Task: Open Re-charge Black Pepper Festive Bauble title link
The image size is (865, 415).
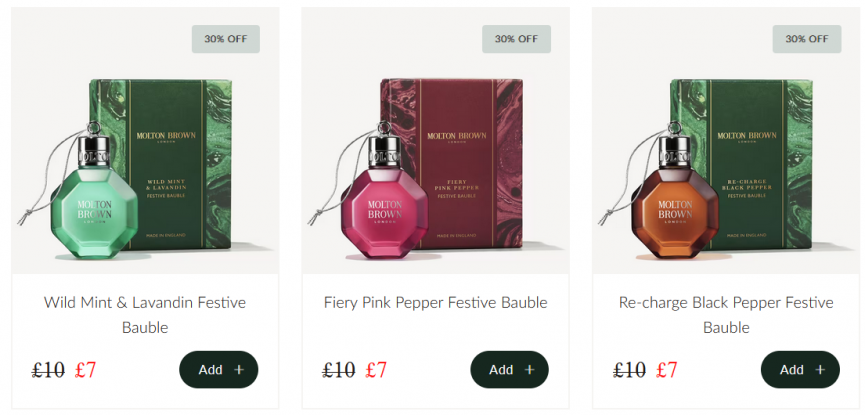Action: 726,315
